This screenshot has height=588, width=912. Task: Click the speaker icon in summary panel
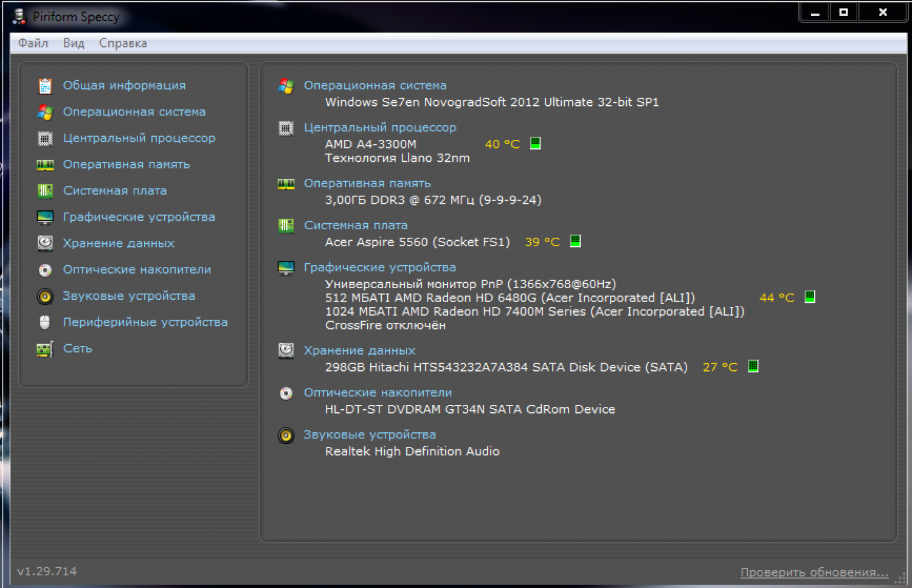[286, 435]
